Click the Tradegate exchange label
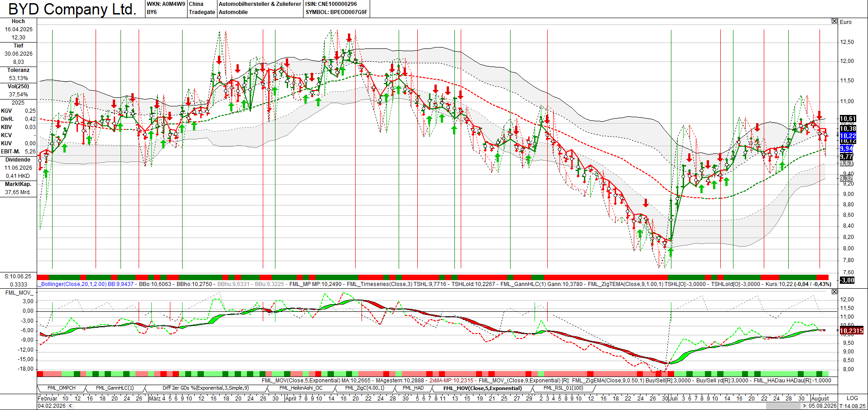This screenshot has height=410, width=868. [x=202, y=12]
